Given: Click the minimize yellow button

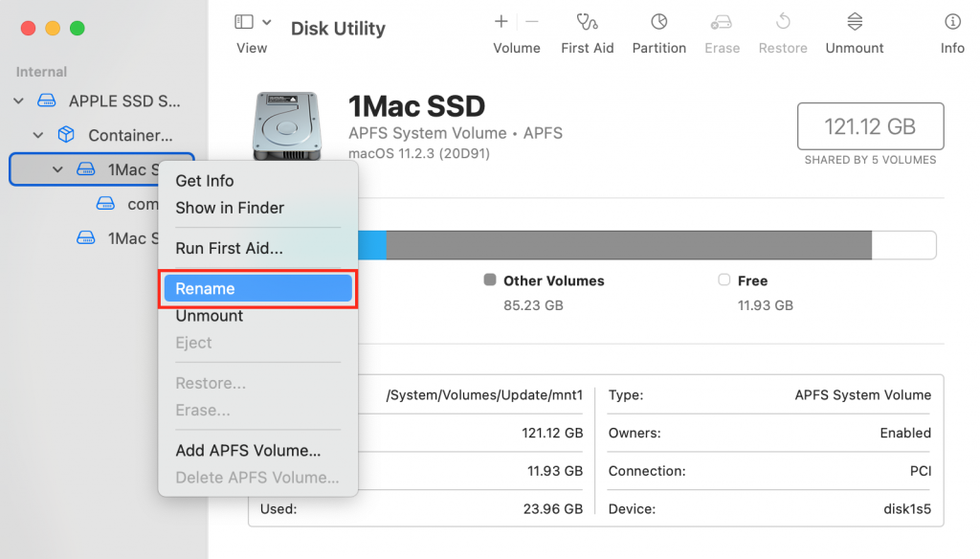Looking at the screenshot, I should tap(53, 28).
